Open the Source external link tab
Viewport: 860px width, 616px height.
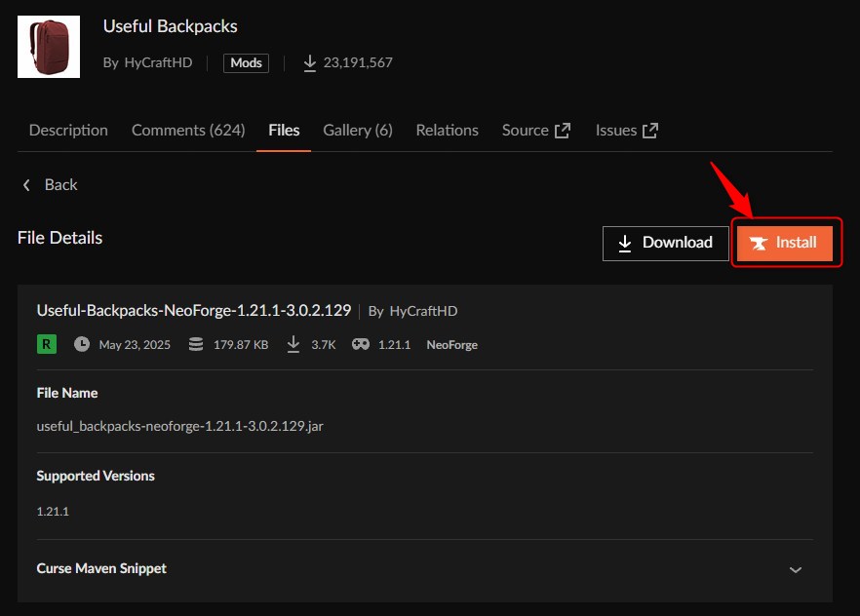[536, 130]
